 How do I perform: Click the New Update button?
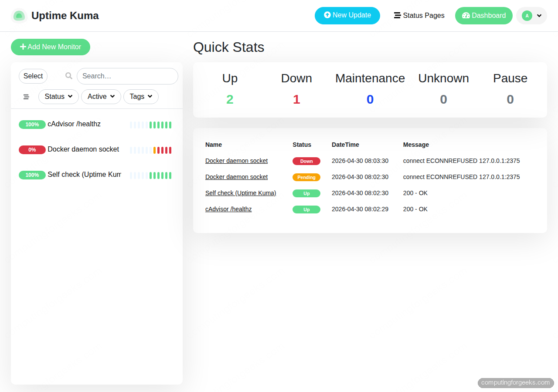pyautogui.click(x=347, y=15)
